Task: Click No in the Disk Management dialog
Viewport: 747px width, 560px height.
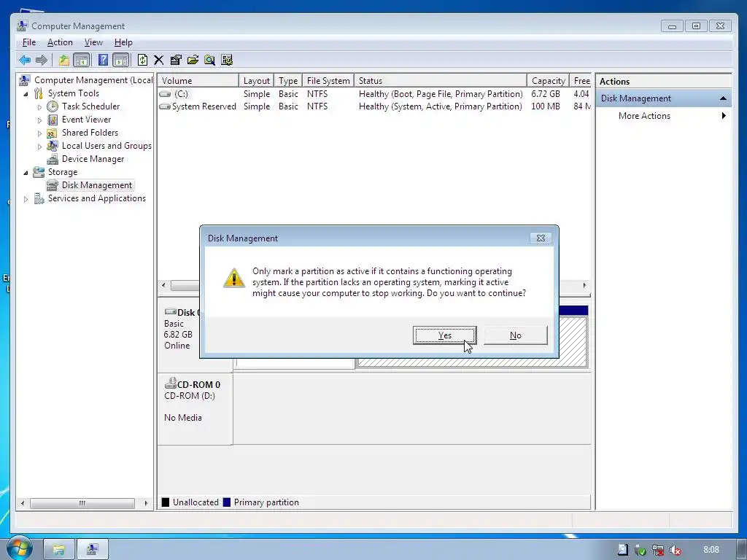Action: tap(516, 335)
